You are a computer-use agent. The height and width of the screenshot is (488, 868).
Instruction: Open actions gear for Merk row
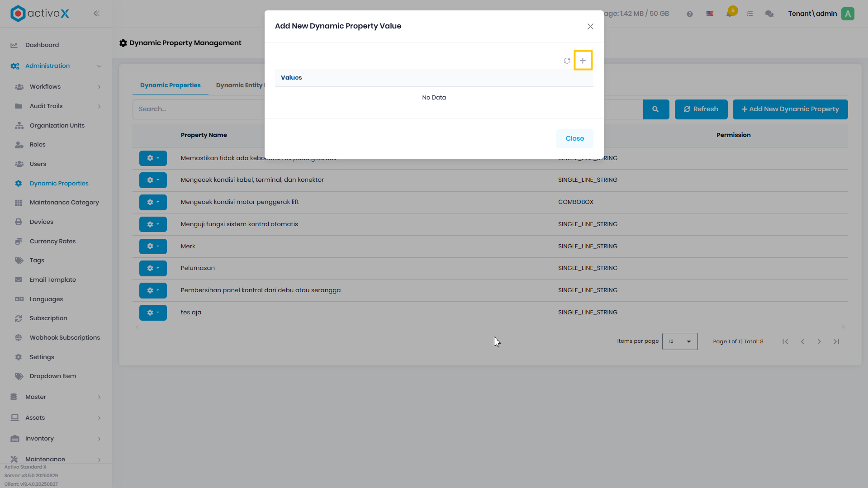click(153, 246)
